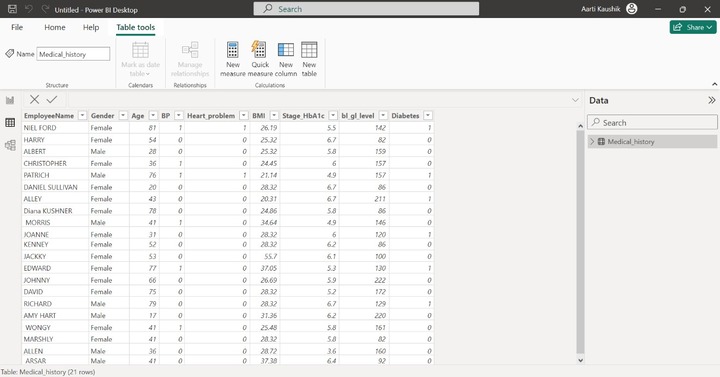Click the search magnifier in Data pane
The height and width of the screenshot is (377, 720).
pos(596,122)
